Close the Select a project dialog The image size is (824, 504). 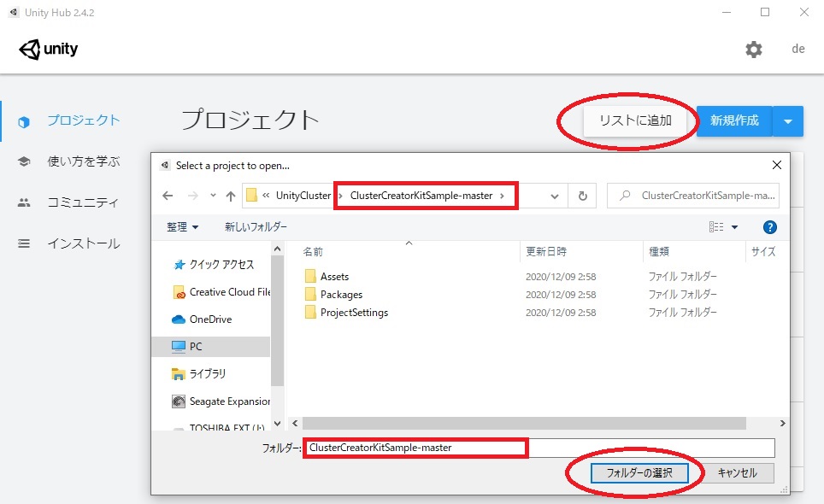777,165
